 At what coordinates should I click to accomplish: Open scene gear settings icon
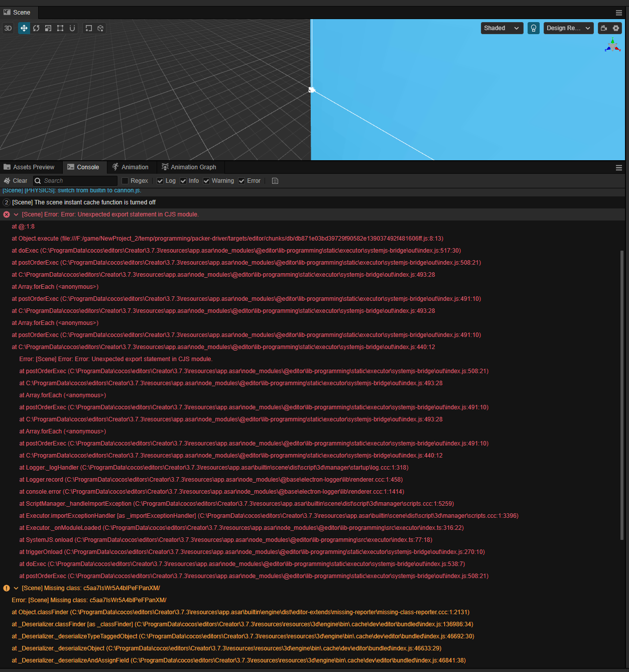pyautogui.click(x=616, y=28)
